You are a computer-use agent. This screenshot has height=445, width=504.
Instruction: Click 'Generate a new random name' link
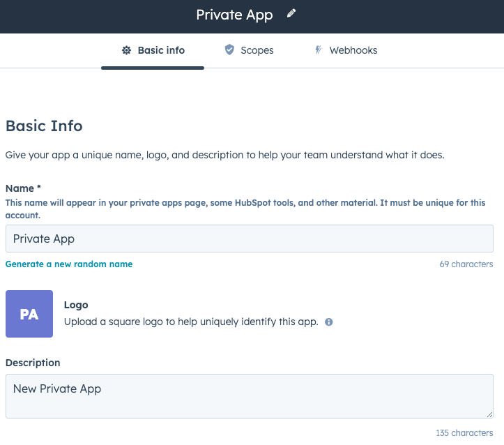tap(69, 264)
